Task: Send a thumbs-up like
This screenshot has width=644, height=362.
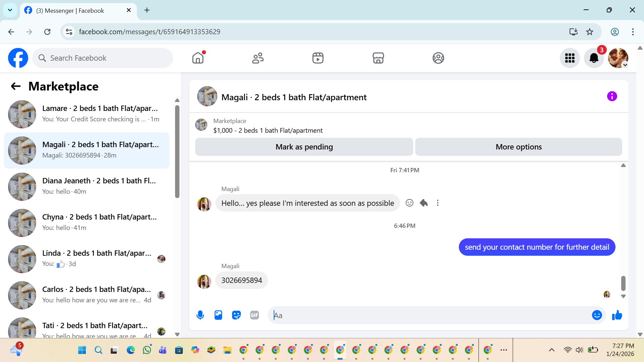Action: coord(617,315)
